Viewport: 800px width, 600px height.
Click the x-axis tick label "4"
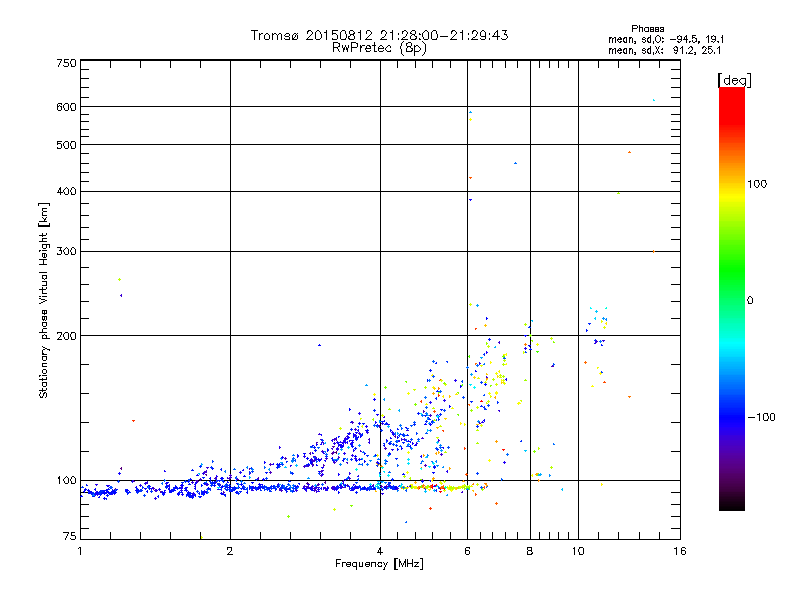click(x=380, y=551)
